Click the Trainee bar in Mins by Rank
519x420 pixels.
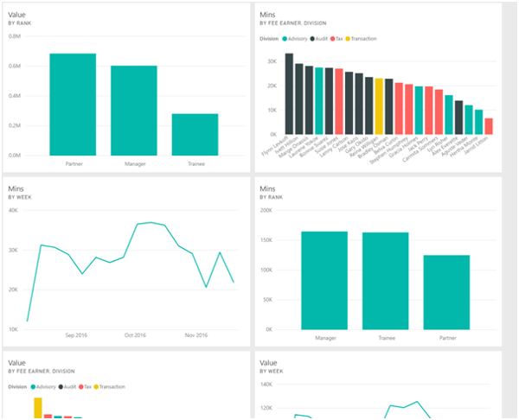384,281
